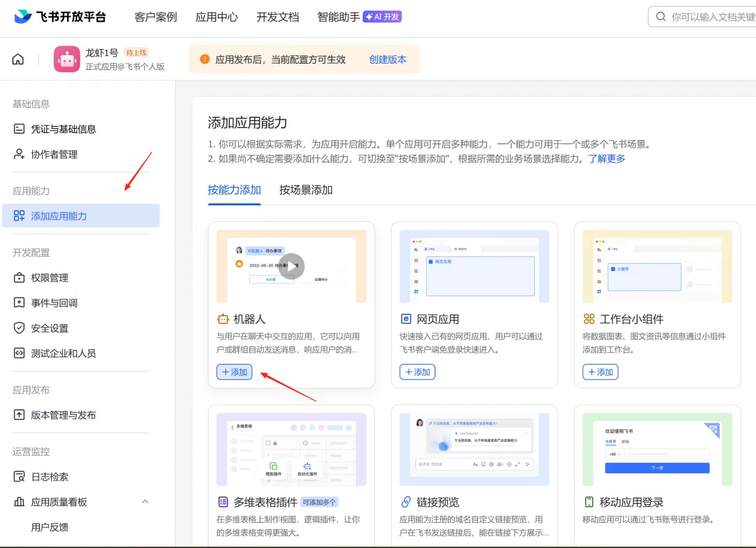Click the 链接预览 card title
The image size is (756, 548).
tap(437, 503)
